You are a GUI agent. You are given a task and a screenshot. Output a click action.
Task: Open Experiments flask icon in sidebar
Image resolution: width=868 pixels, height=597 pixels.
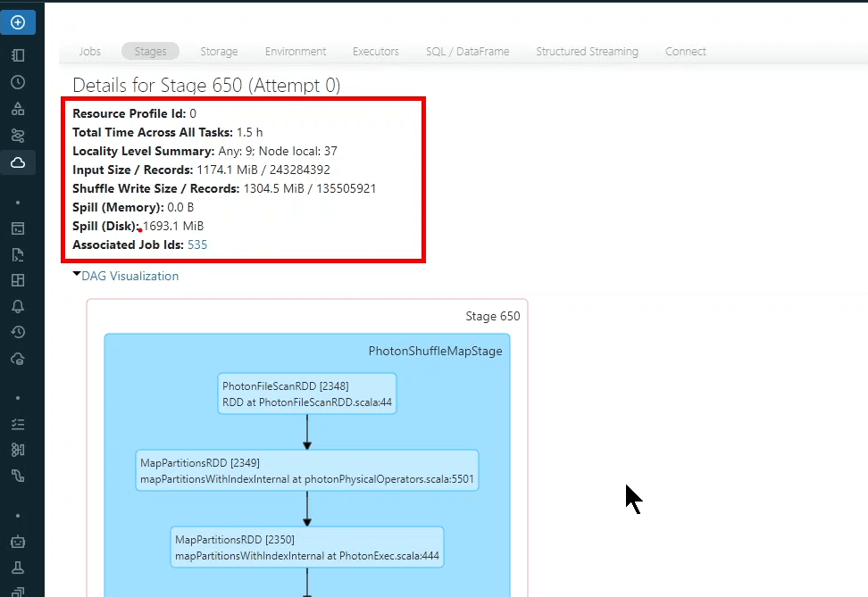(18, 567)
